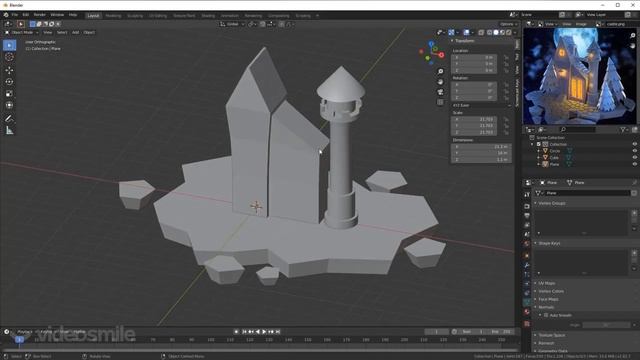
Task: Open the Material properties tab icon
Action: [x=527, y=312]
